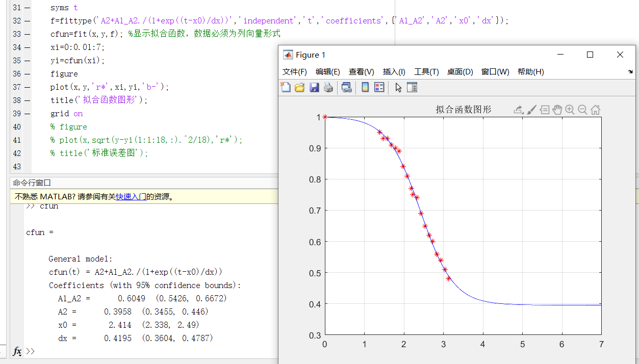Click the y-axis tick label 0.7

tap(315, 211)
